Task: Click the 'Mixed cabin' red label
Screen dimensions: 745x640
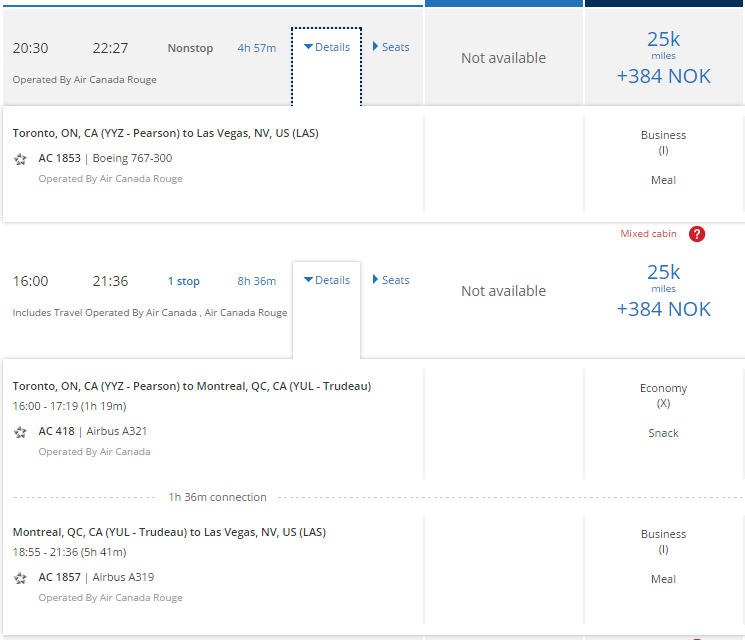Action: pyautogui.click(x=648, y=234)
